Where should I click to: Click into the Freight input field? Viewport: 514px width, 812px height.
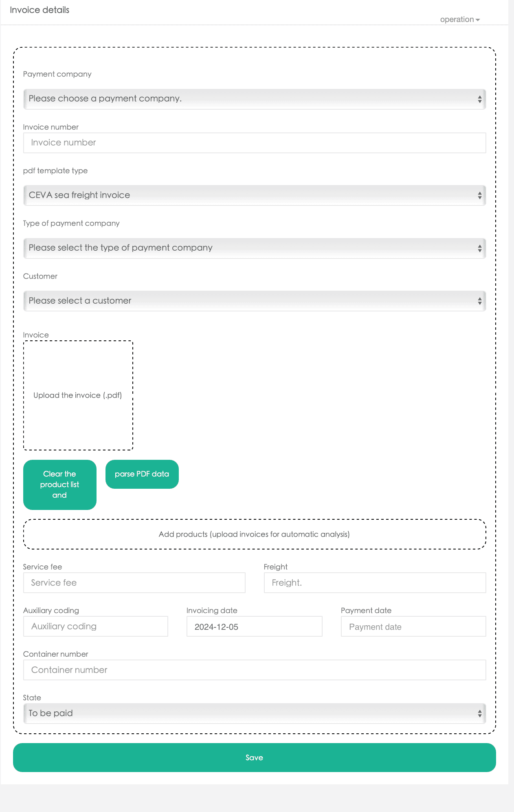click(375, 583)
